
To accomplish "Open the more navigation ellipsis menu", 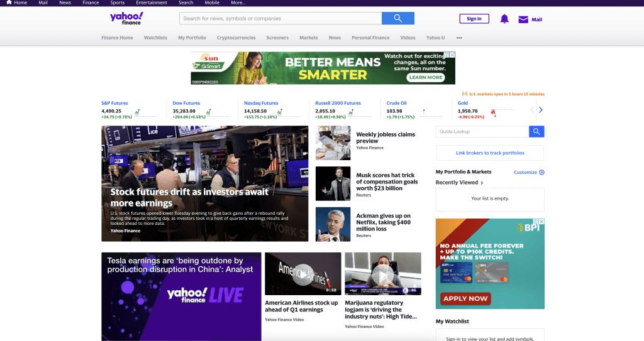I will pos(459,38).
